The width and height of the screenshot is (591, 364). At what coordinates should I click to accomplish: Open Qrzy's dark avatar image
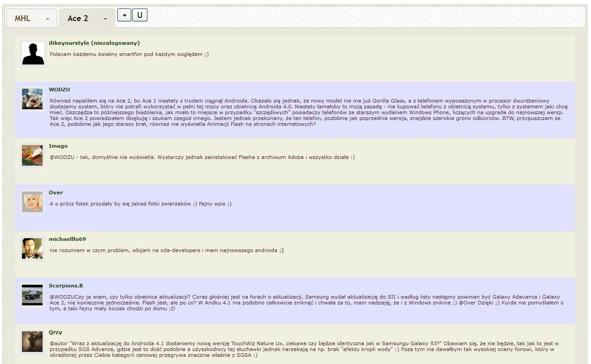coord(32,342)
